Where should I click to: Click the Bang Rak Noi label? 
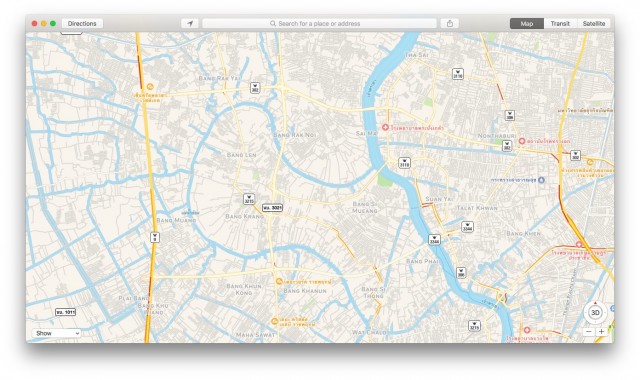tap(295, 134)
